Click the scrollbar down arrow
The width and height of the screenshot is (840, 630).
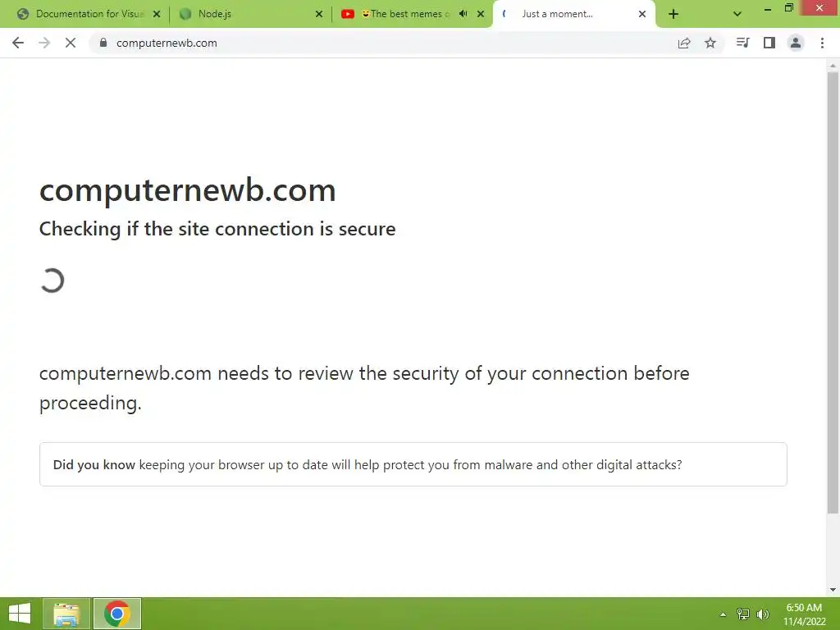tap(833, 590)
